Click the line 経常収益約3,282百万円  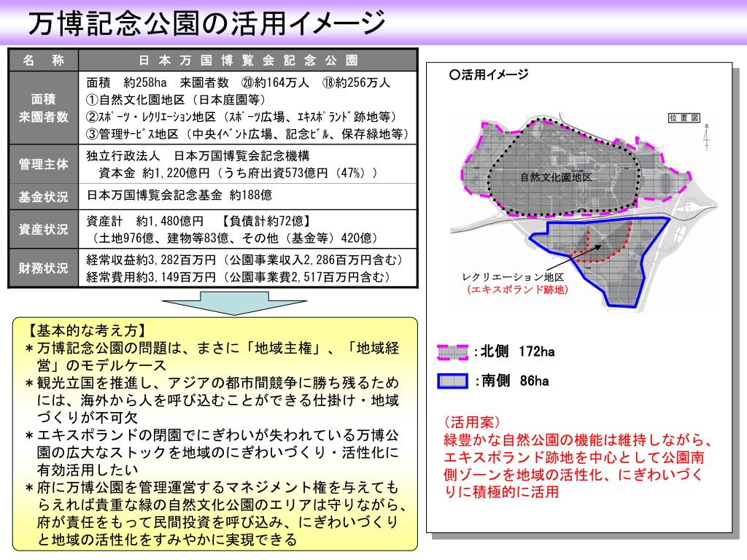tap(247, 260)
